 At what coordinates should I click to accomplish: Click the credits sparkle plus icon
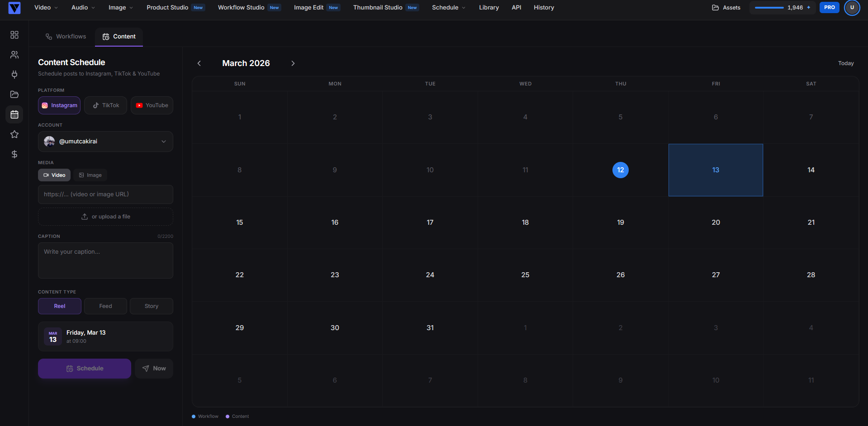tap(809, 8)
